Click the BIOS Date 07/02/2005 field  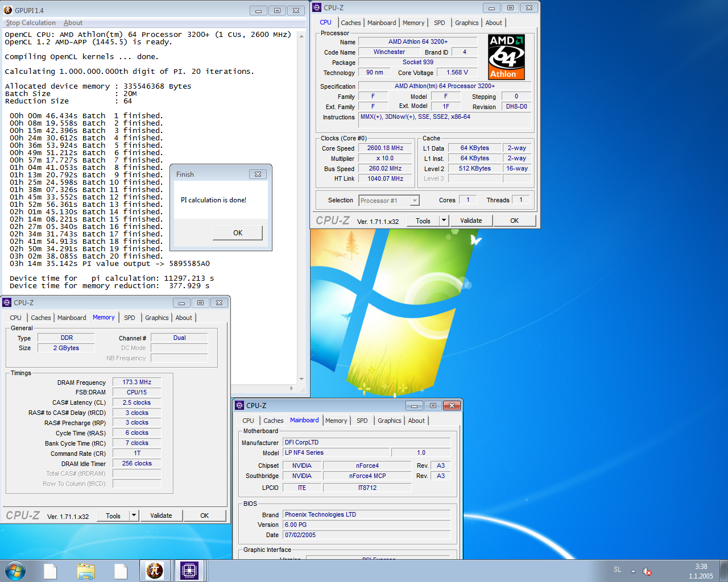pos(367,535)
